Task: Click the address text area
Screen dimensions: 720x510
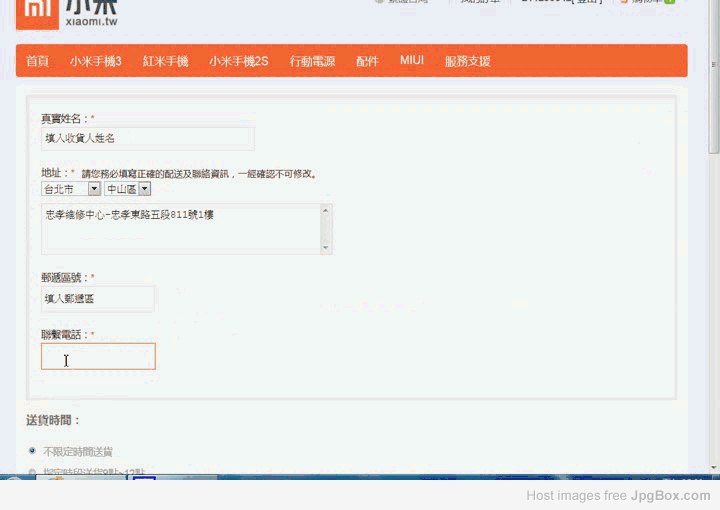Action: coord(180,229)
